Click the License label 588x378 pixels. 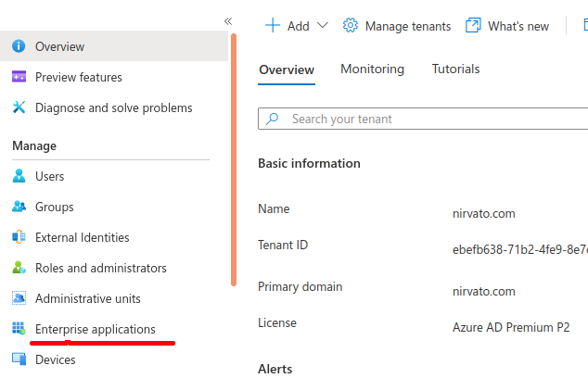click(277, 323)
